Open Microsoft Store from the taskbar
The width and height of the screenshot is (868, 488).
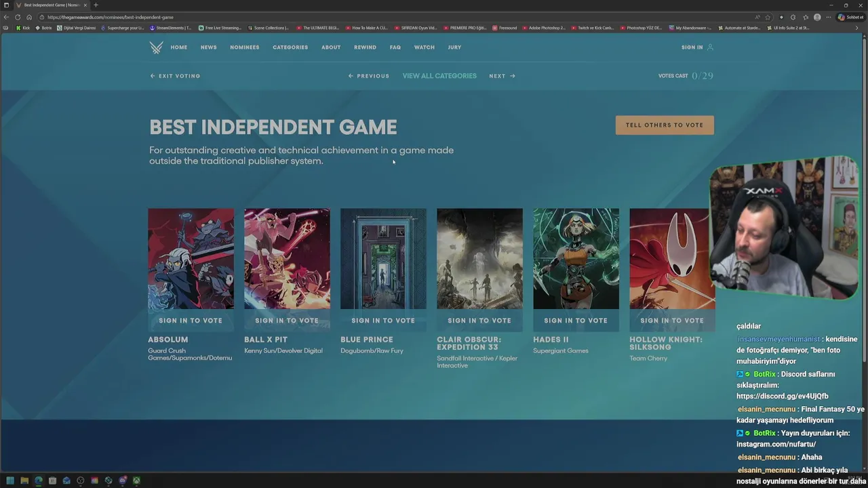click(x=52, y=481)
